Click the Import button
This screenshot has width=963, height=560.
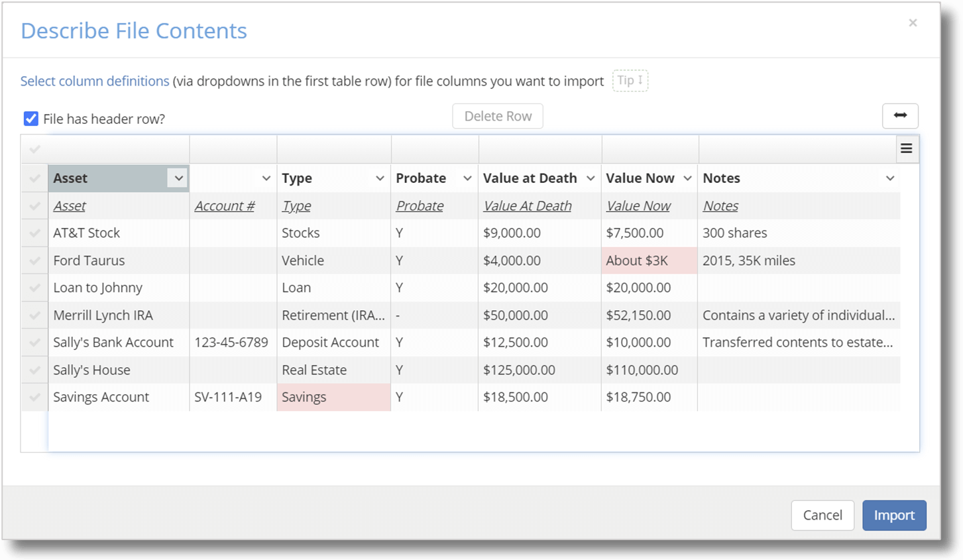[893, 515]
